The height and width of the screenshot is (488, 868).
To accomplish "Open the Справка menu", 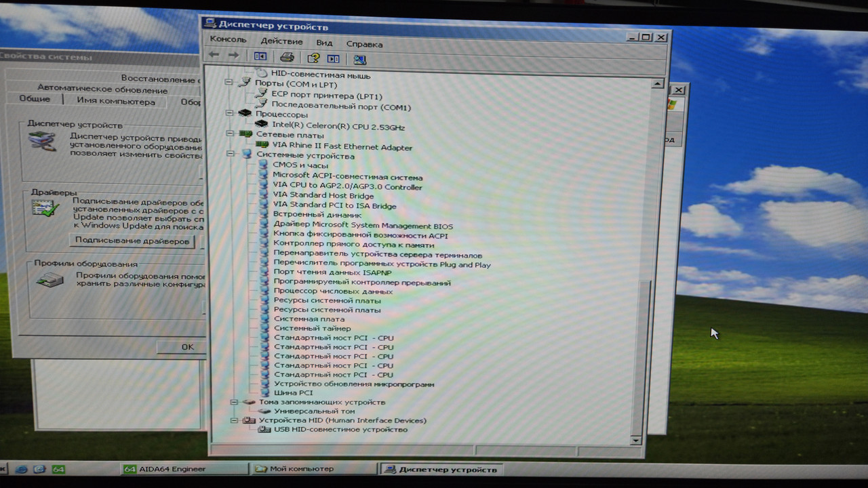I will coord(364,44).
